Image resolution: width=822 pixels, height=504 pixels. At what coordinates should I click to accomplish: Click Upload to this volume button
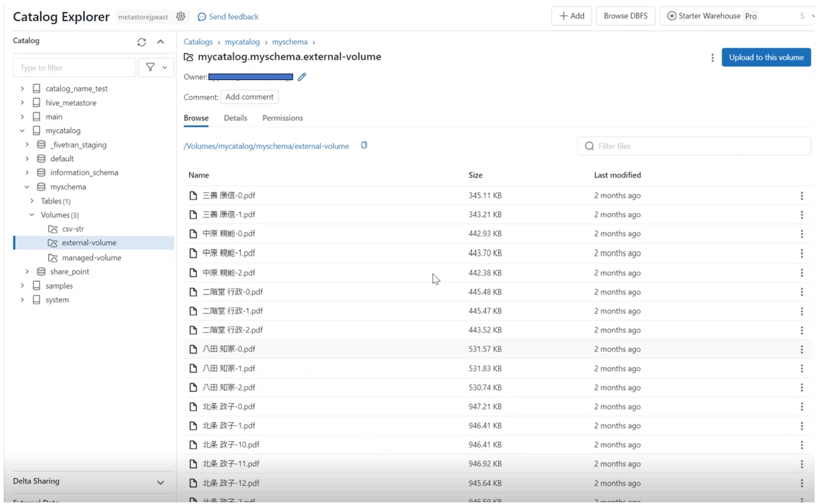click(x=766, y=57)
